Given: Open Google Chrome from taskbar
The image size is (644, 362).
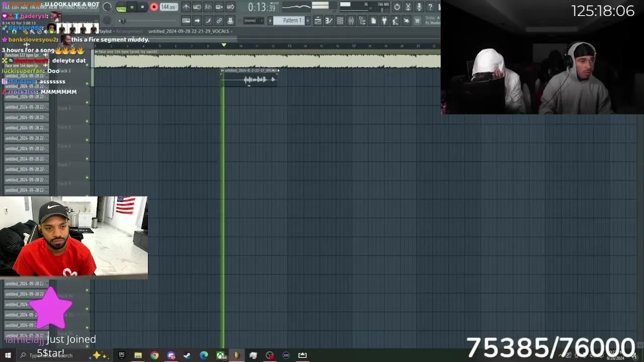Looking at the screenshot, I should coord(154,355).
